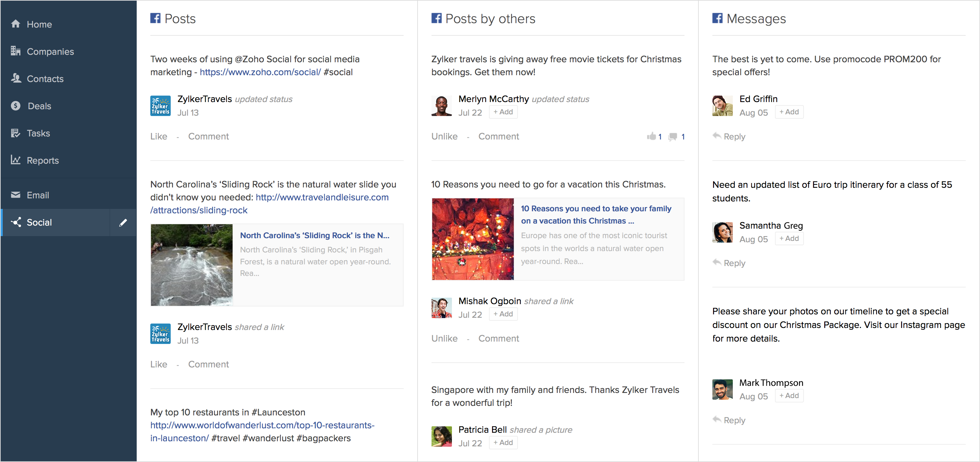Open Email module

[68, 195]
